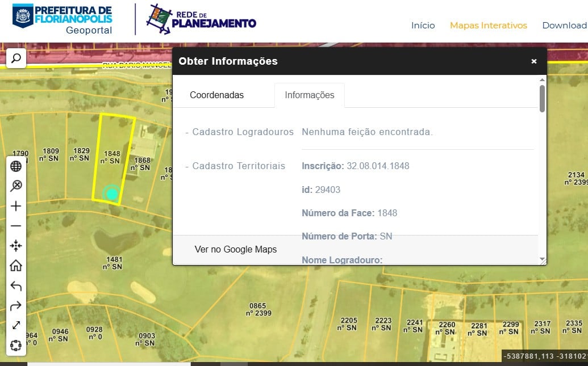Click parcel label 1809 on the map
Image resolution: width=588 pixels, height=366 pixels.
click(x=49, y=155)
